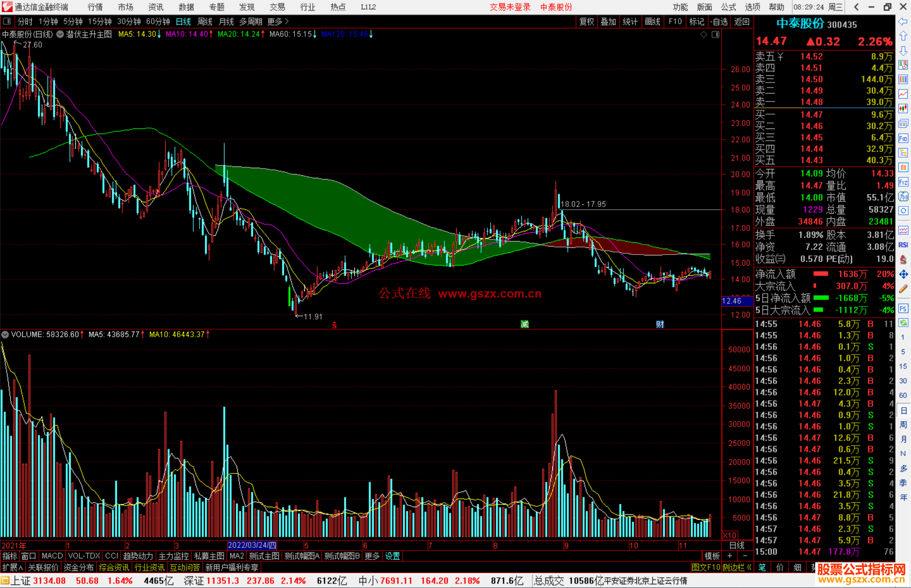Viewport: 911px width, 588px height.
Task: Select the candlestick chart icon in sidebar
Action: [903, 109]
